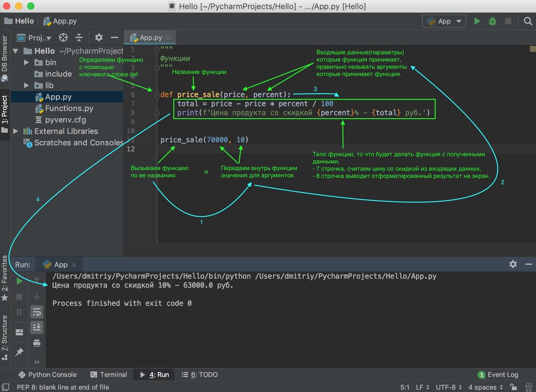
Task: Click the search everywhere magnifier icon
Action: [528, 21]
